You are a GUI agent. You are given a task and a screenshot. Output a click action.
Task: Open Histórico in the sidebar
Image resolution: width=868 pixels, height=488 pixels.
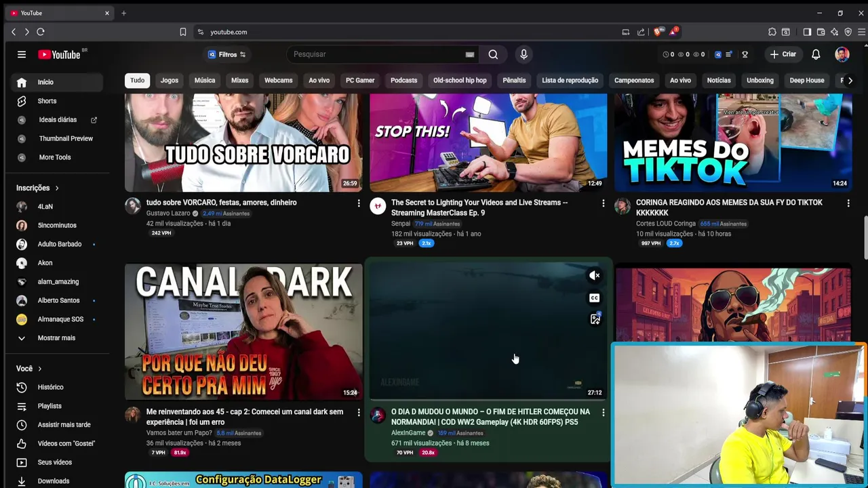(56, 387)
